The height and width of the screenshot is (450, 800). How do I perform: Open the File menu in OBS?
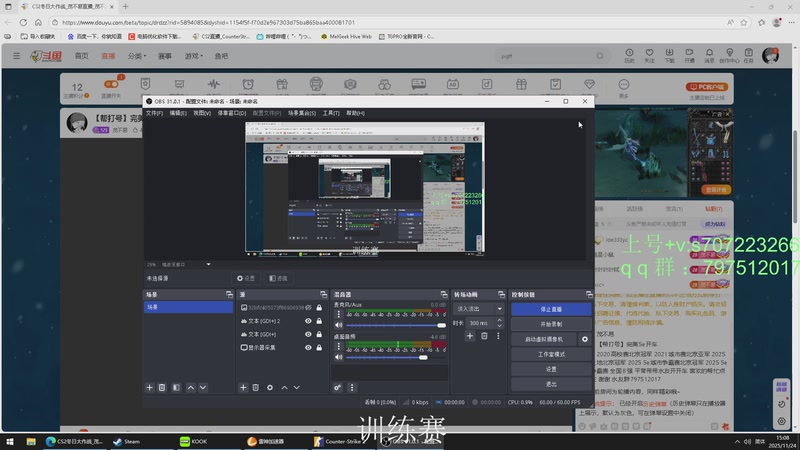[x=154, y=113]
